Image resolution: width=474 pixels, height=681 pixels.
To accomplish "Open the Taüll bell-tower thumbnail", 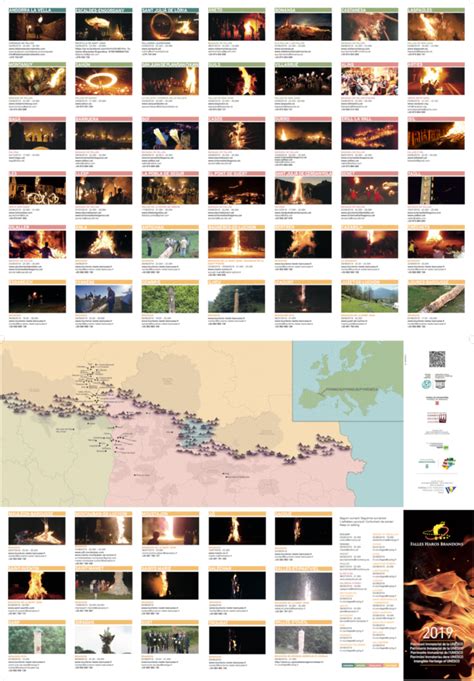I will click(x=436, y=190).
